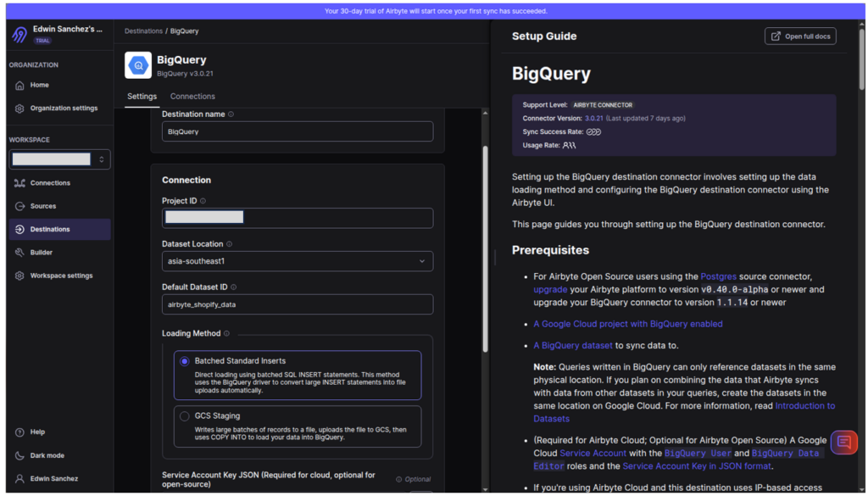Open Google Cloud project with BigQuery link

point(628,324)
